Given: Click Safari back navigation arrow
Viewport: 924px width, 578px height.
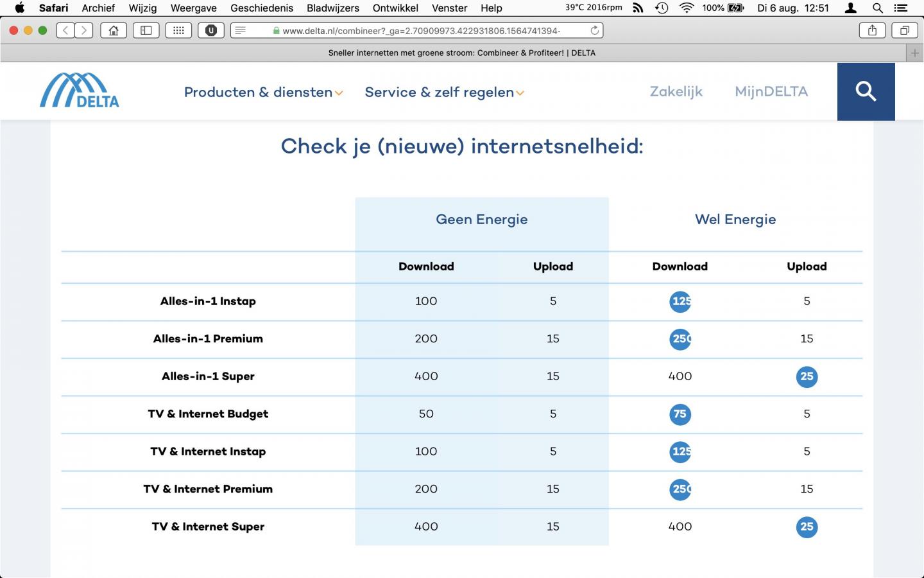Looking at the screenshot, I should [x=65, y=30].
